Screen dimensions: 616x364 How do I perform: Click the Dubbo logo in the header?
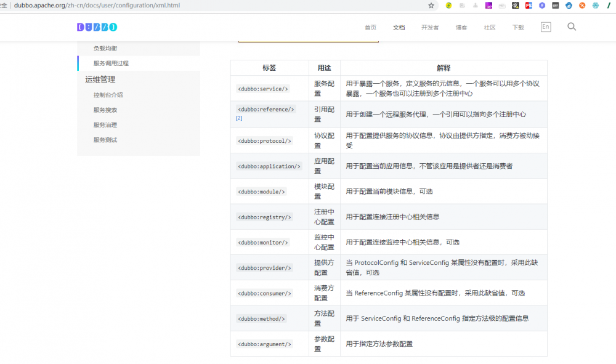click(x=97, y=27)
